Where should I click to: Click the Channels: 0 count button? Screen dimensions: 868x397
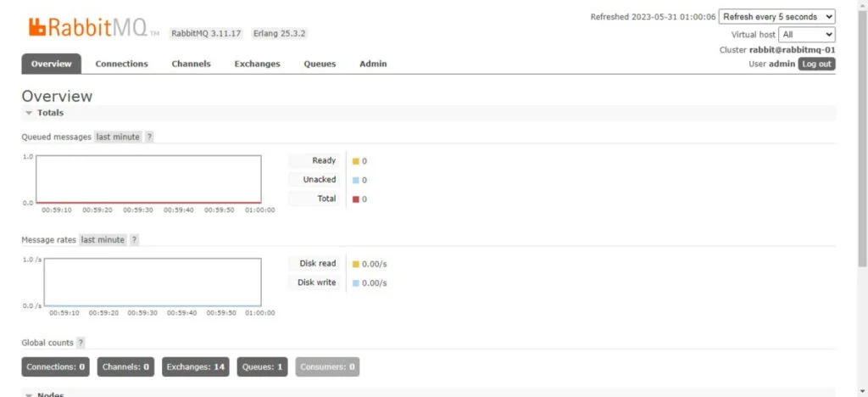click(x=125, y=366)
